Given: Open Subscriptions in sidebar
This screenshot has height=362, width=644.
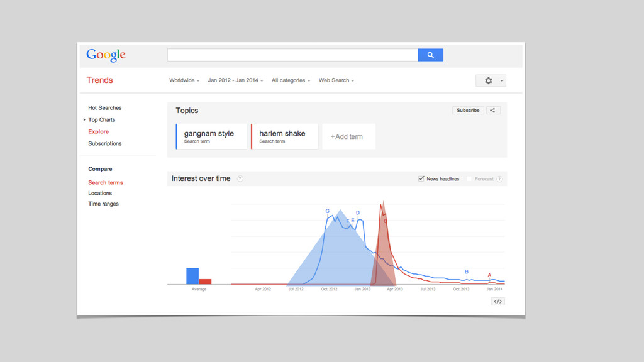Looking at the screenshot, I should [x=105, y=144].
